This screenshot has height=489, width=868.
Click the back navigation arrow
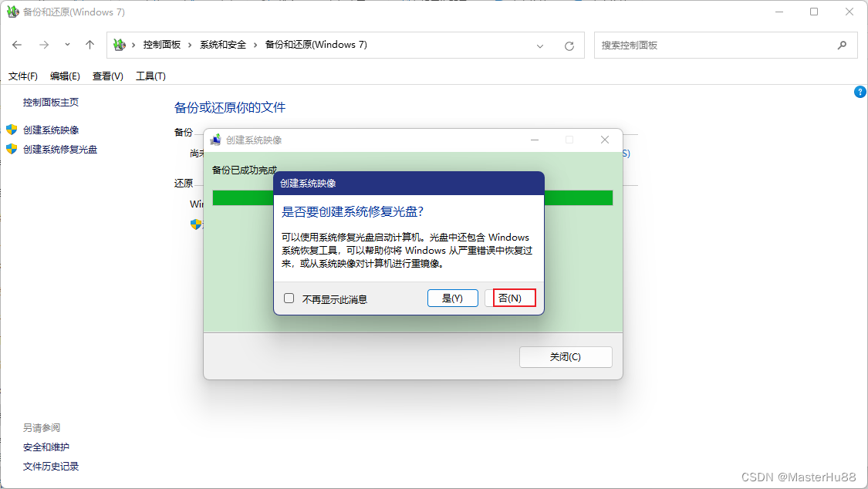coord(17,45)
